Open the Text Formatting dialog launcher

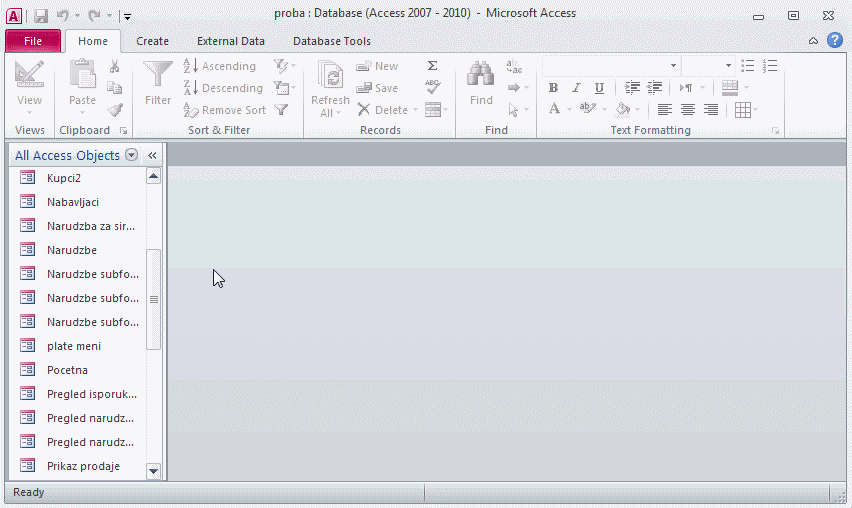(x=776, y=131)
